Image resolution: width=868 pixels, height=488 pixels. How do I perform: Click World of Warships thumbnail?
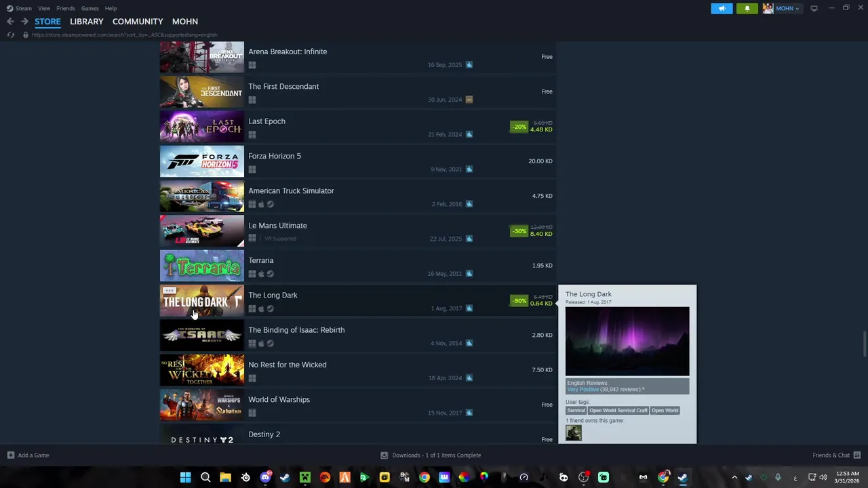pyautogui.click(x=201, y=405)
